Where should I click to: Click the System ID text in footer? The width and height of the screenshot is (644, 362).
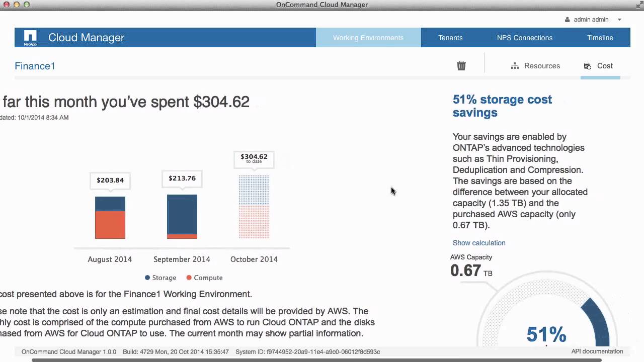click(x=307, y=352)
